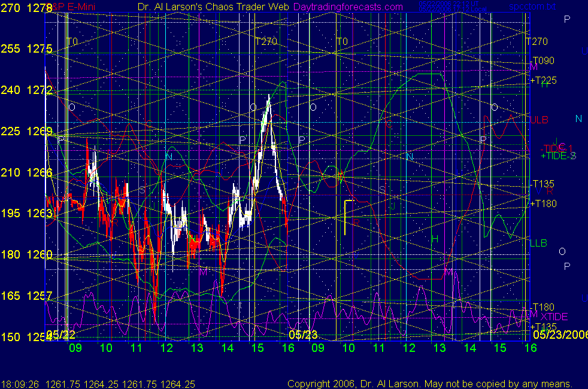Click the 1254 price level at axis bottom
This screenshot has width=588, height=389.
[x=38, y=336]
